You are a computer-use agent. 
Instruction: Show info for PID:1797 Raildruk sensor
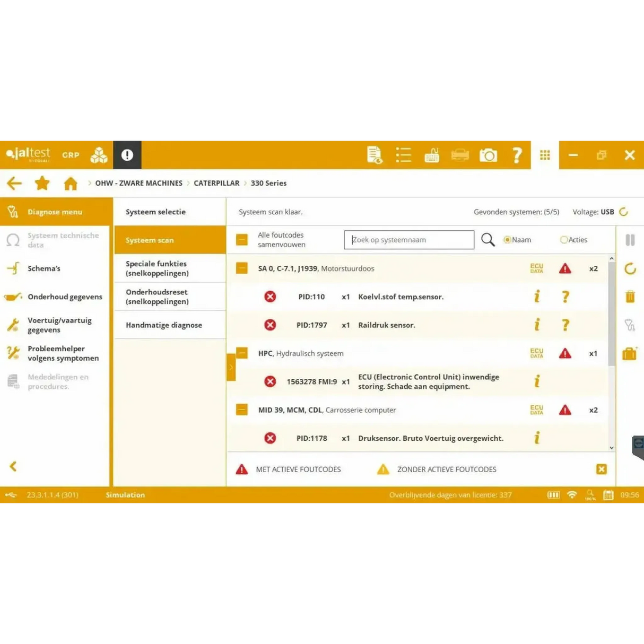pos(537,325)
